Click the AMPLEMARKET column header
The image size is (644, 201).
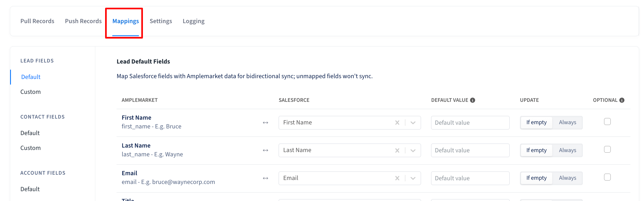(x=140, y=100)
